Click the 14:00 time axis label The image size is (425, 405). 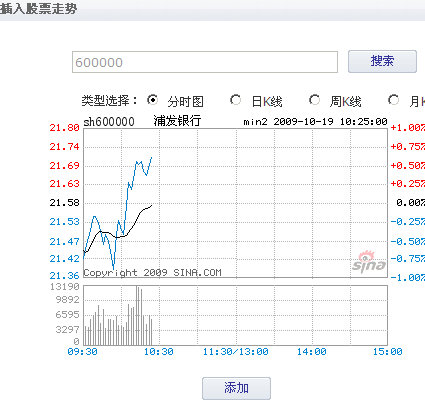[x=312, y=352]
